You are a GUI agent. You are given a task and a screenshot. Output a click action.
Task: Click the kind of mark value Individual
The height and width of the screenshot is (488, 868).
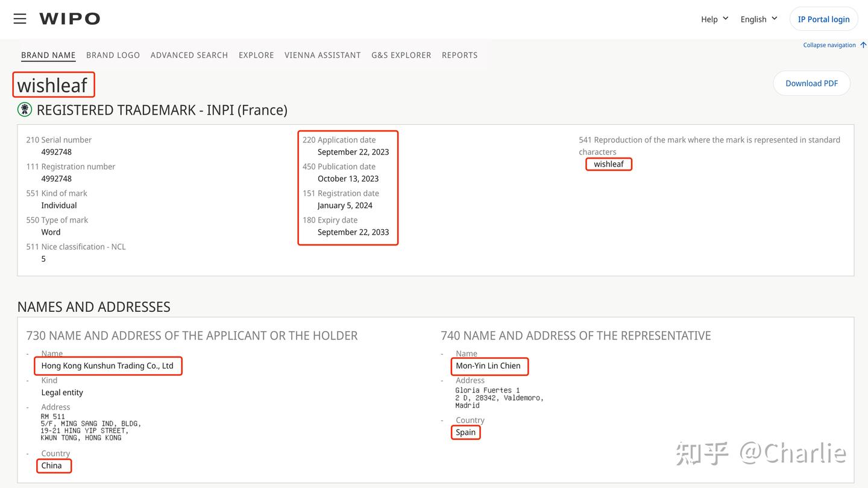pyautogui.click(x=59, y=205)
